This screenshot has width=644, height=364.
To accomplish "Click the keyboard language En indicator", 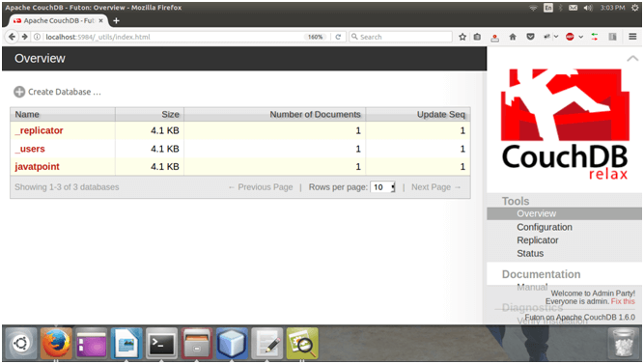I will 547,8.
